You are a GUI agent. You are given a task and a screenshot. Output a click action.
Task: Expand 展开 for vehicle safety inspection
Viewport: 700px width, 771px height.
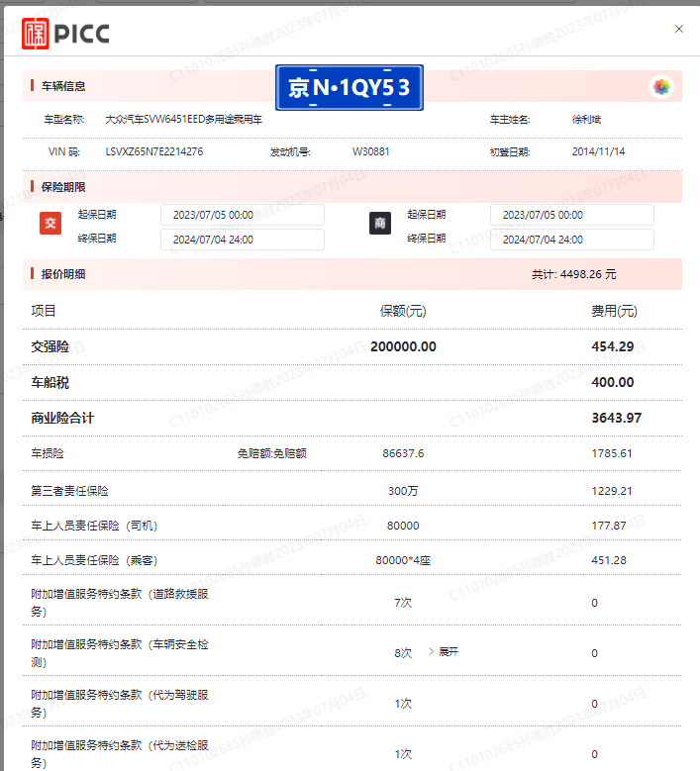tap(448, 652)
